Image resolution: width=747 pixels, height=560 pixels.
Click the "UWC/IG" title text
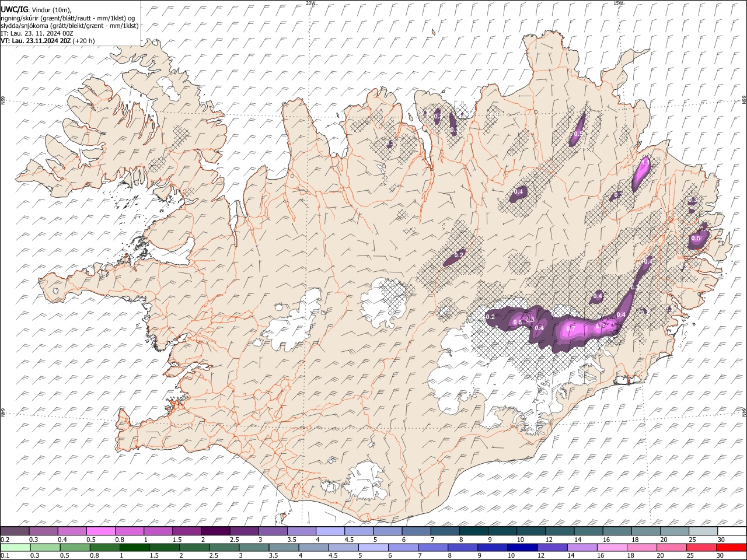pyautogui.click(x=14, y=10)
